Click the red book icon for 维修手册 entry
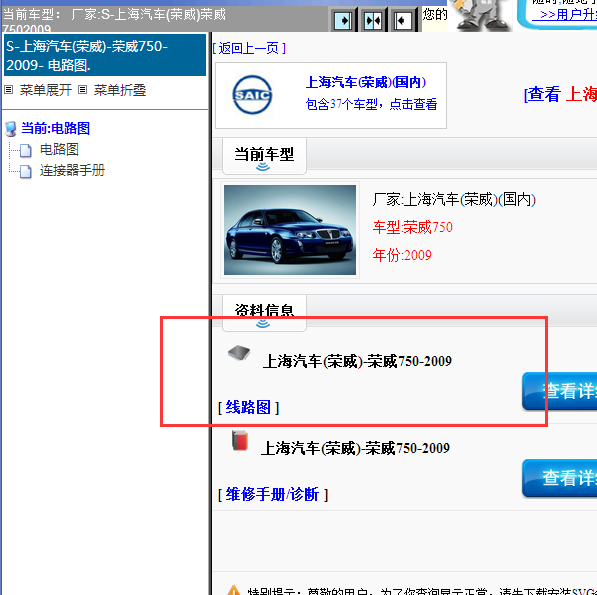Viewport: 597px width, 595px height. click(x=240, y=440)
